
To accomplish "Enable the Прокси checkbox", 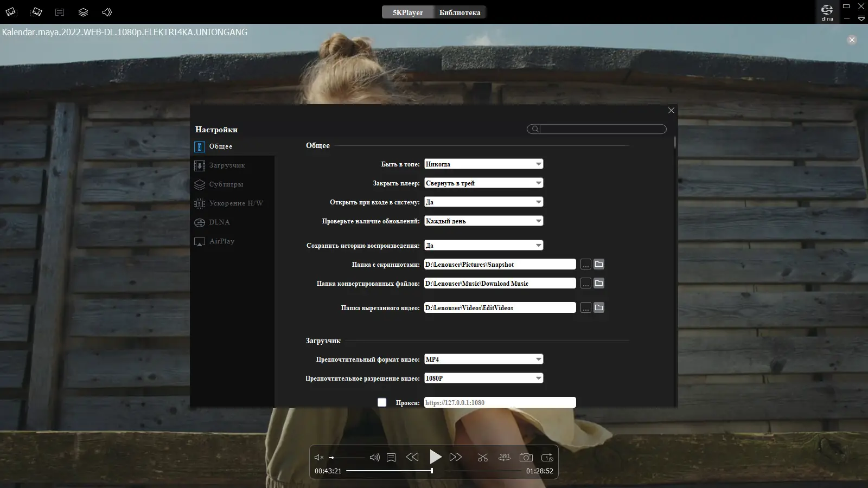I will (382, 402).
